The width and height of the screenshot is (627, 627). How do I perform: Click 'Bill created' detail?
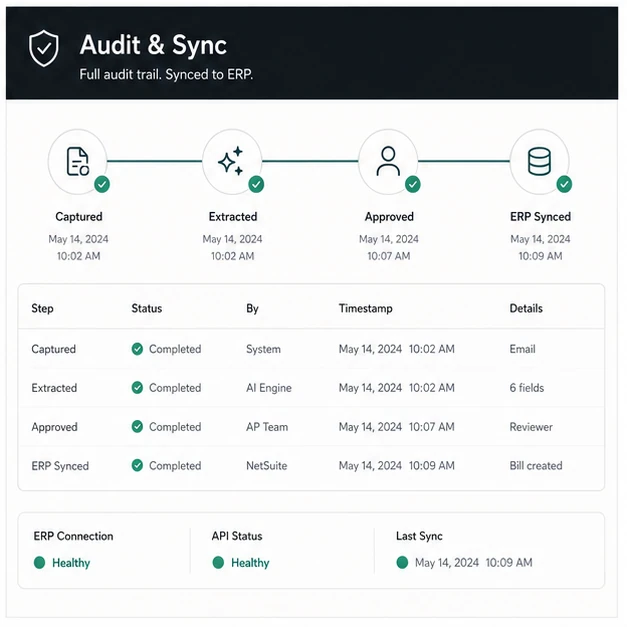pyautogui.click(x=536, y=466)
